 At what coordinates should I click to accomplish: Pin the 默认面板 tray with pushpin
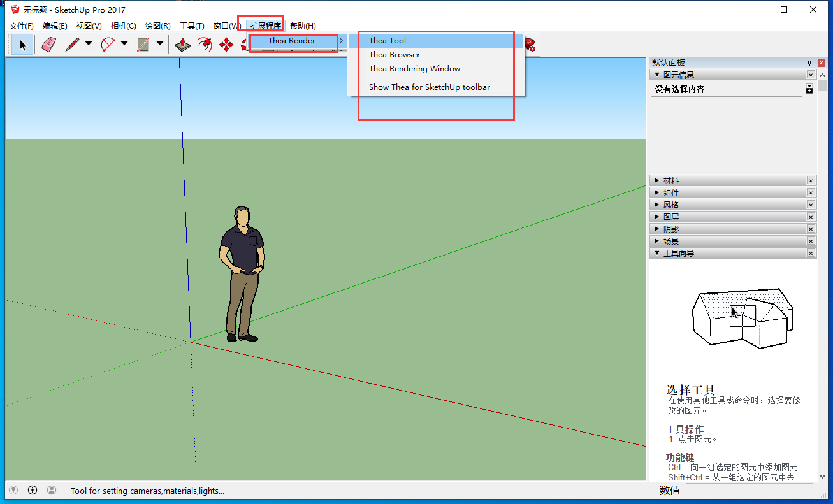pos(810,62)
